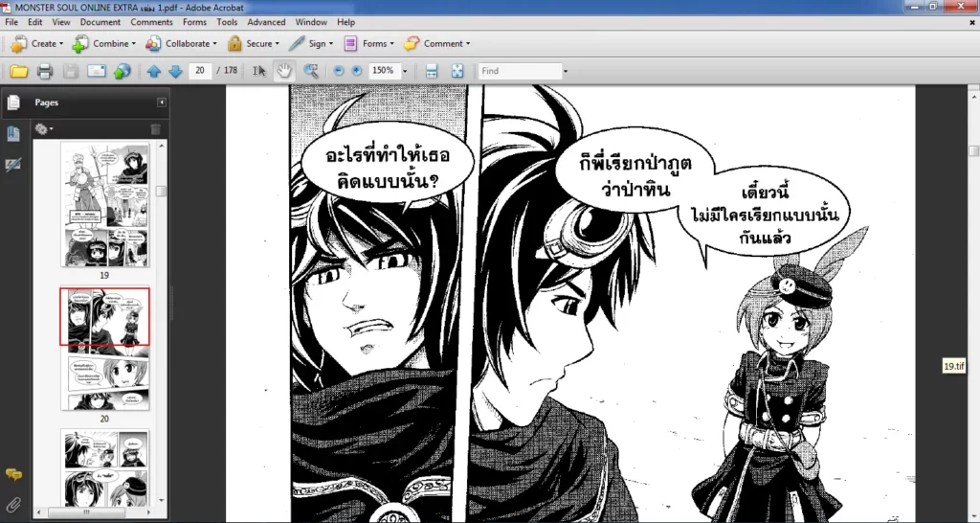Enable scrolling fit-width page view
The image size is (980, 523).
(x=432, y=71)
